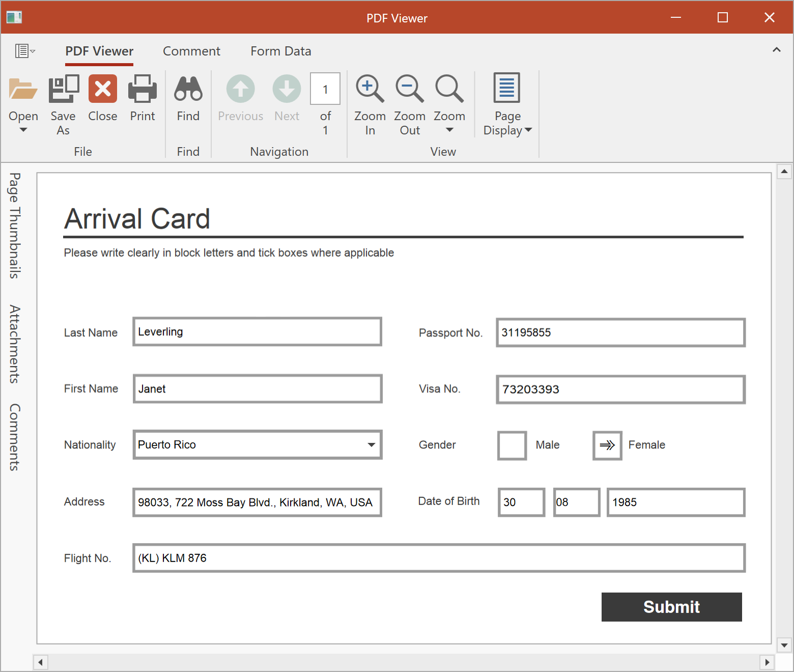Open the Page Thumbnails side panel
The image size is (794, 672).
[15, 226]
